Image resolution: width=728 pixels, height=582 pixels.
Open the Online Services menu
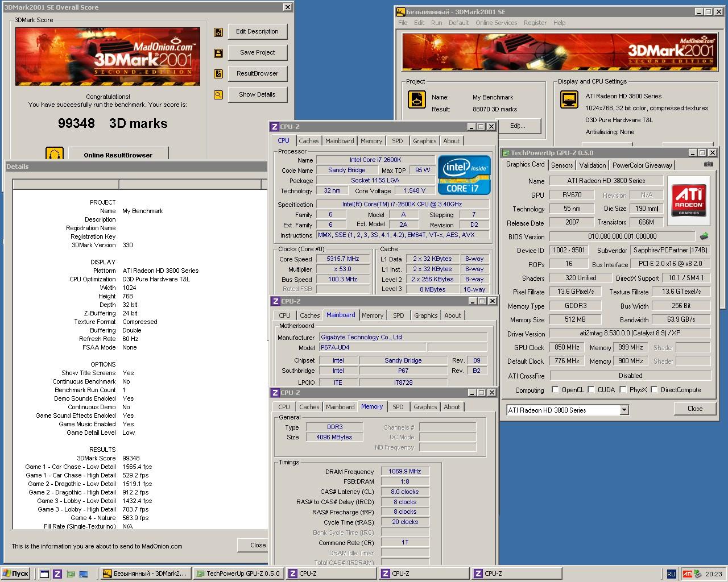click(x=496, y=23)
